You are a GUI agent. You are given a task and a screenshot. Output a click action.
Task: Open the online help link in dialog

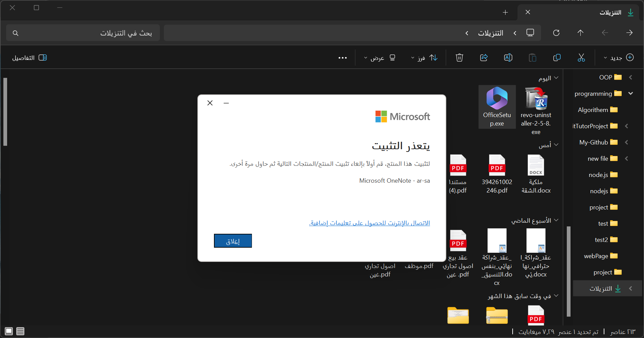(x=369, y=223)
